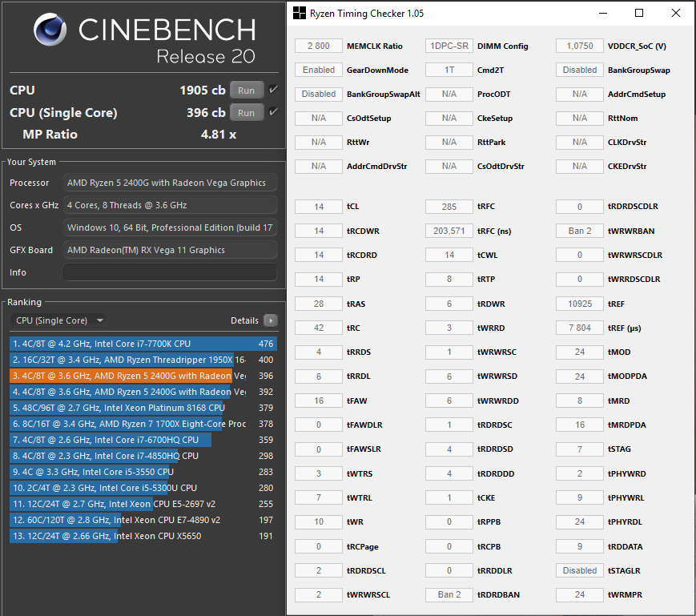
Task: Select ranking row Intel Core i5-5300U
Action: [143, 488]
